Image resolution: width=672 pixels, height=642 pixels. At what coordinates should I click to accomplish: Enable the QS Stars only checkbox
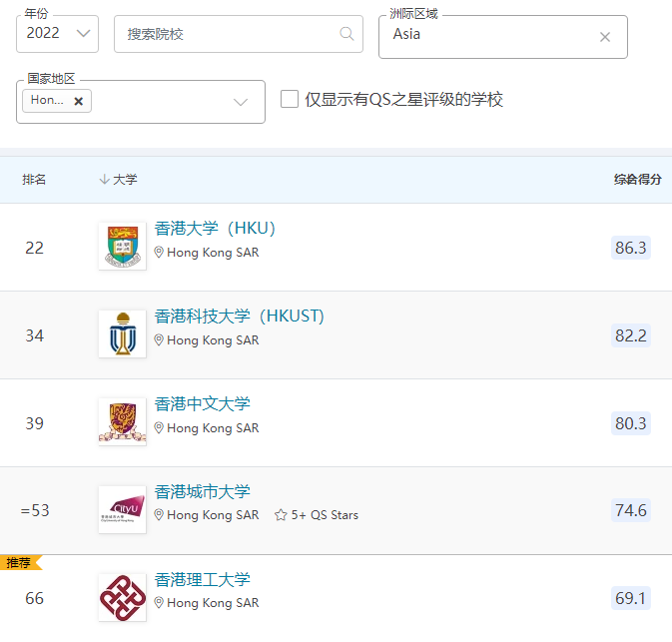click(x=290, y=100)
